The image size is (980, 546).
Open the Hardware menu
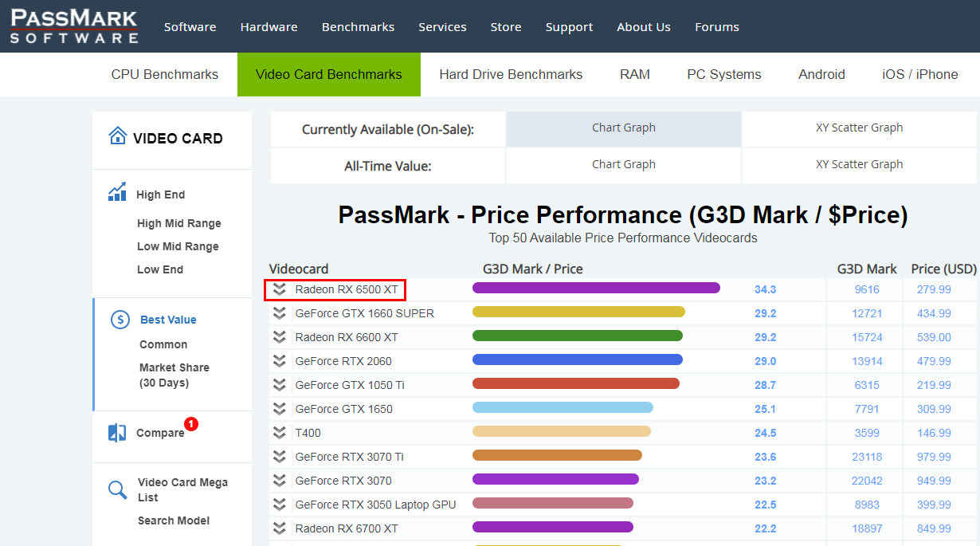click(x=269, y=27)
